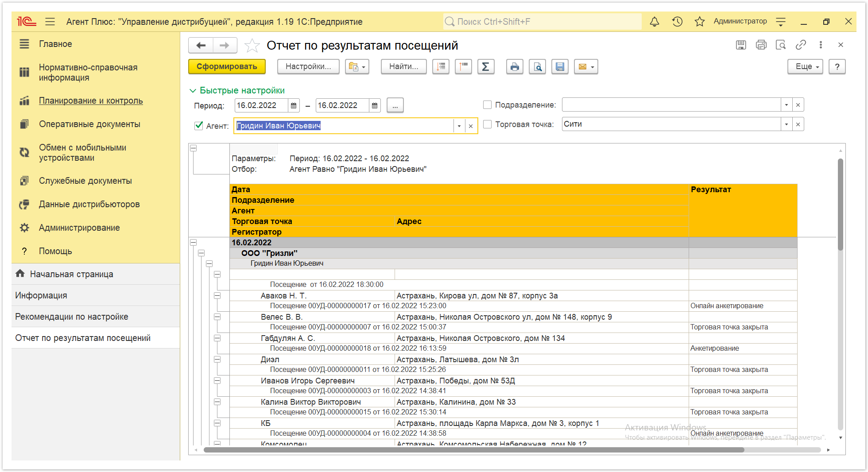Open the Агент dropdown list
This screenshot has width=868, height=472.
[x=459, y=126]
